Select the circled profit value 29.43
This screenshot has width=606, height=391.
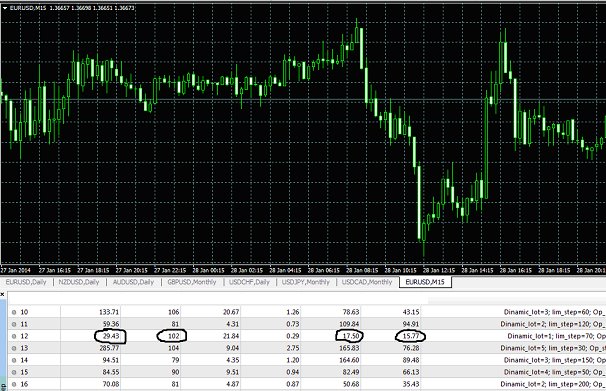(x=111, y=336)
